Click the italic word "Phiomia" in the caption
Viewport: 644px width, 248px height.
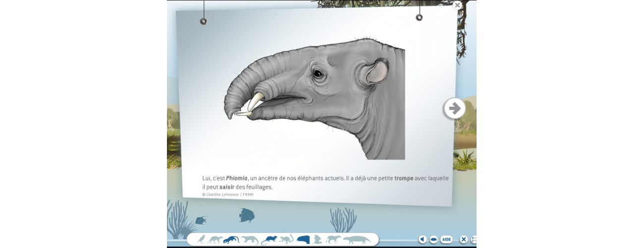pyautogui.click(x=237, y=178)
